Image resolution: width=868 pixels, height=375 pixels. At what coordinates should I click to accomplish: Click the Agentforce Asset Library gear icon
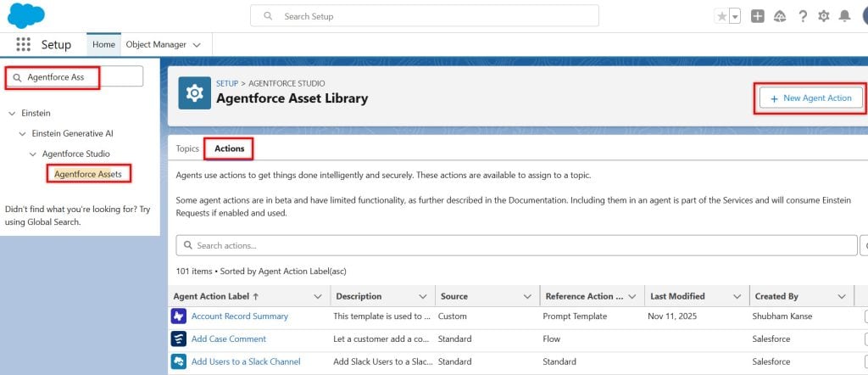[x=194, y=93]
